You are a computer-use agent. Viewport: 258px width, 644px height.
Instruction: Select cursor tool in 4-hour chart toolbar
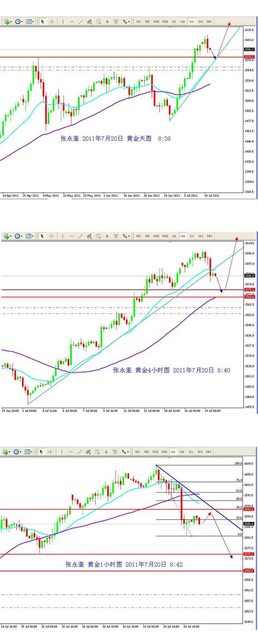[x=42, y=236]
